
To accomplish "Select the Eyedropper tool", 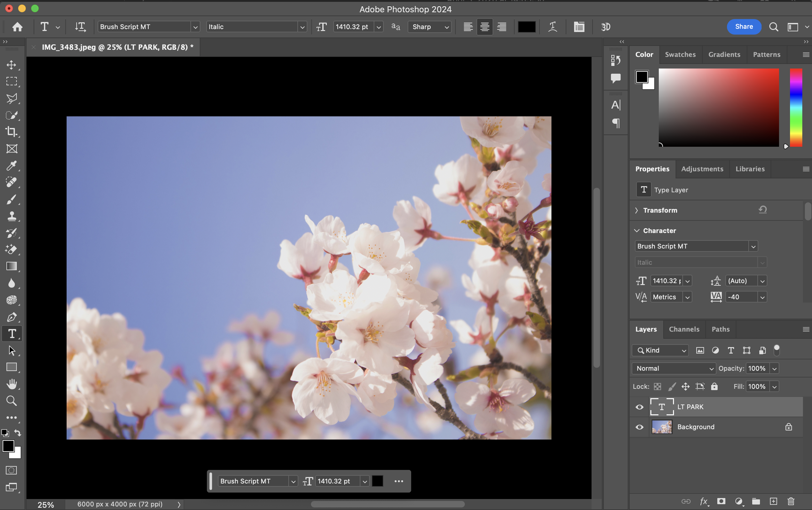I will [12, 165].
